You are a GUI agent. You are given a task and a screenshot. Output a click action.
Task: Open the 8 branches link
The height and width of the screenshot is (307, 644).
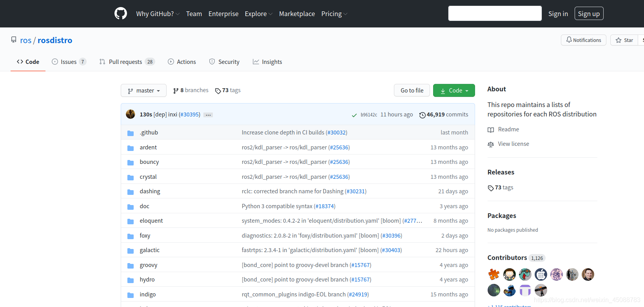[191, 91]
